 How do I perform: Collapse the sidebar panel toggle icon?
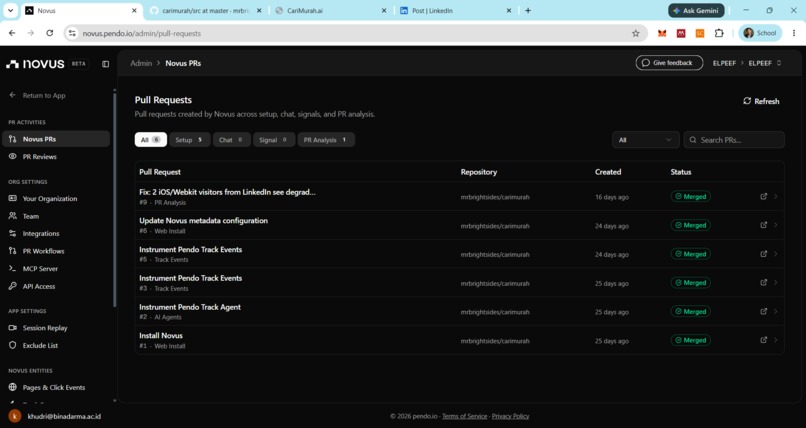coord(105,64)
